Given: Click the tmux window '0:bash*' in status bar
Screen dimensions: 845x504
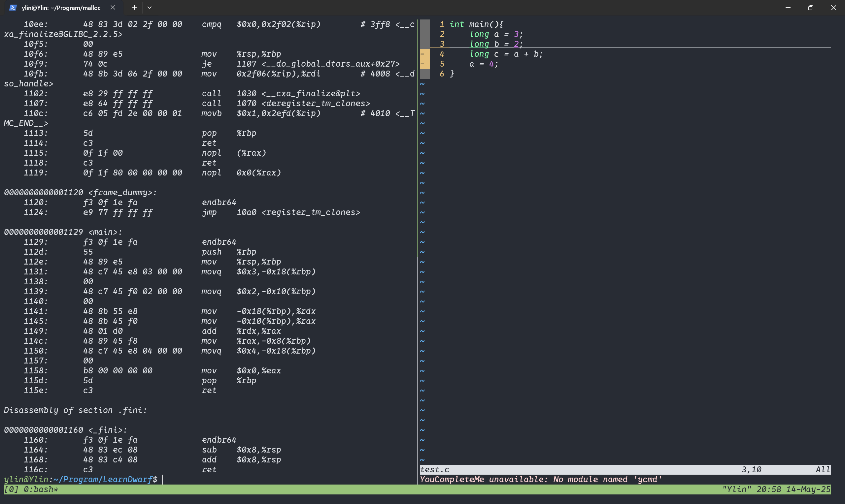Looking at the screenshot, I should click(41, 489).
